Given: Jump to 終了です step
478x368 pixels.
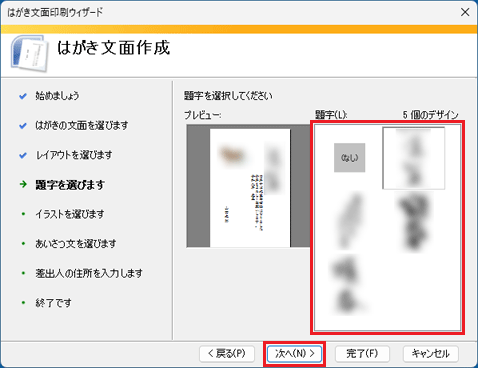Looking at the screenshot, I should pyautogui.click(x=53, y=303).
